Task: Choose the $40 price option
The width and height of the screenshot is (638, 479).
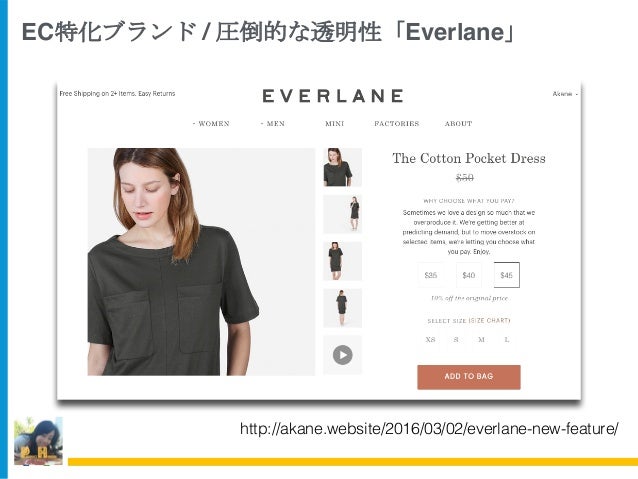Action: [469, 275]
